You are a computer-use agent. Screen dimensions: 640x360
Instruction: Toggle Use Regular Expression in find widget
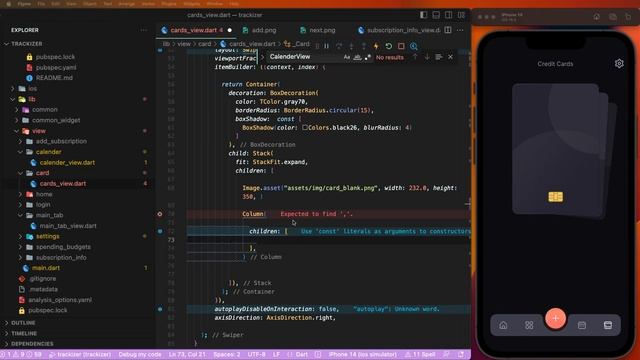tap(367, 57)
